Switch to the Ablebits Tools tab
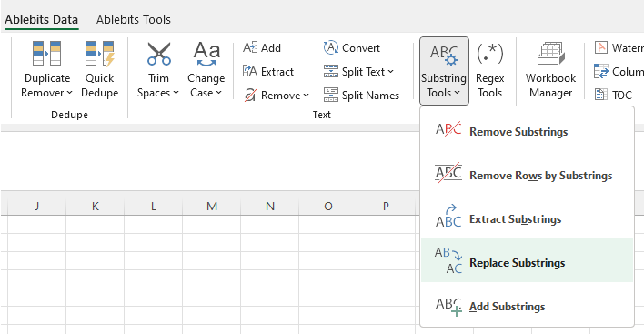This screenshot has height=334, width=644. (x=134, y=19)
